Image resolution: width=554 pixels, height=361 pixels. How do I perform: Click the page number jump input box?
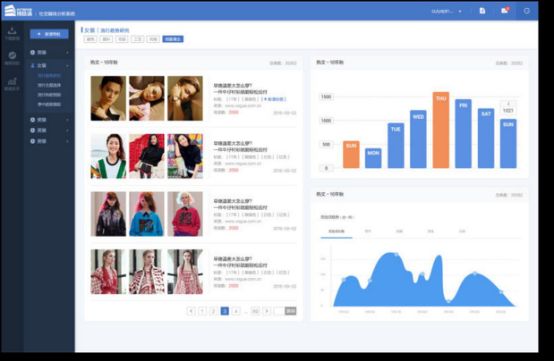coord(279,311)
